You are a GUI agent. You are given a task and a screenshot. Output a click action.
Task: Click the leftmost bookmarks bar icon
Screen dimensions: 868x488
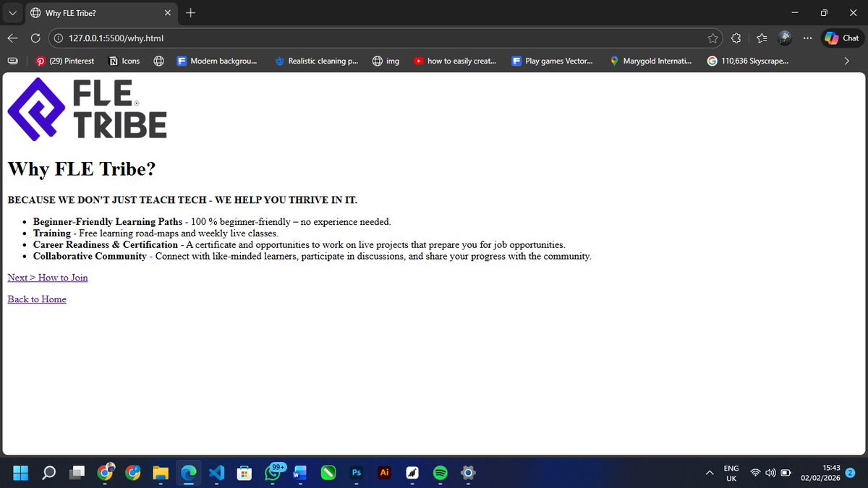point(13,61)
